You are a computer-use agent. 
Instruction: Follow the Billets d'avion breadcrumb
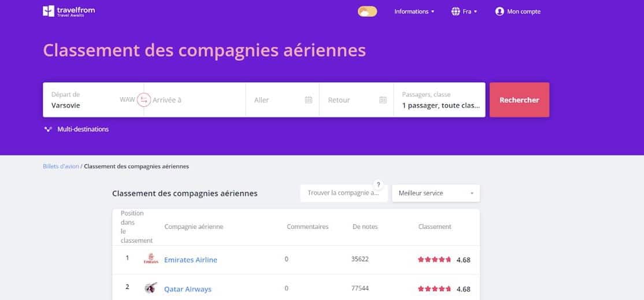tap(61, 166)
